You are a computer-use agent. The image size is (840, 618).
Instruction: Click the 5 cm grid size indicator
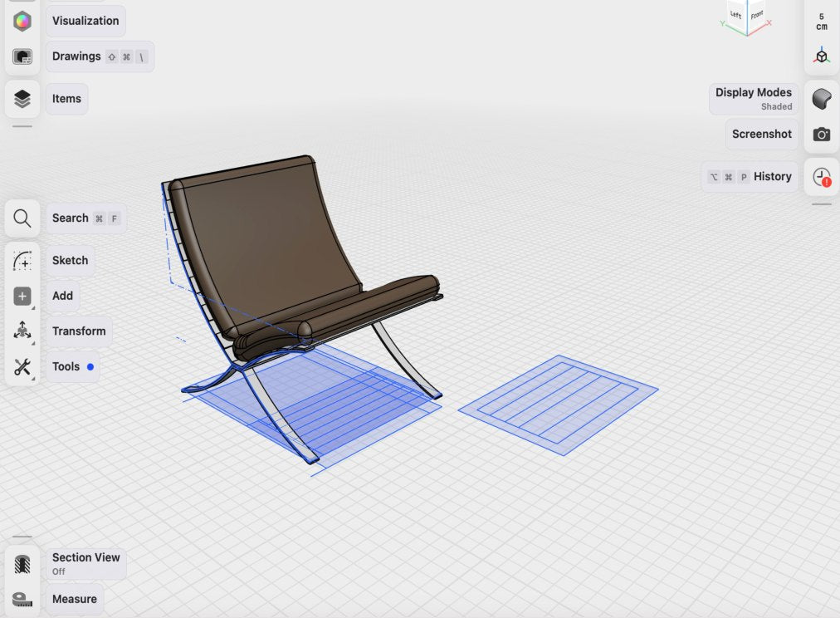[x=821, y=22]
